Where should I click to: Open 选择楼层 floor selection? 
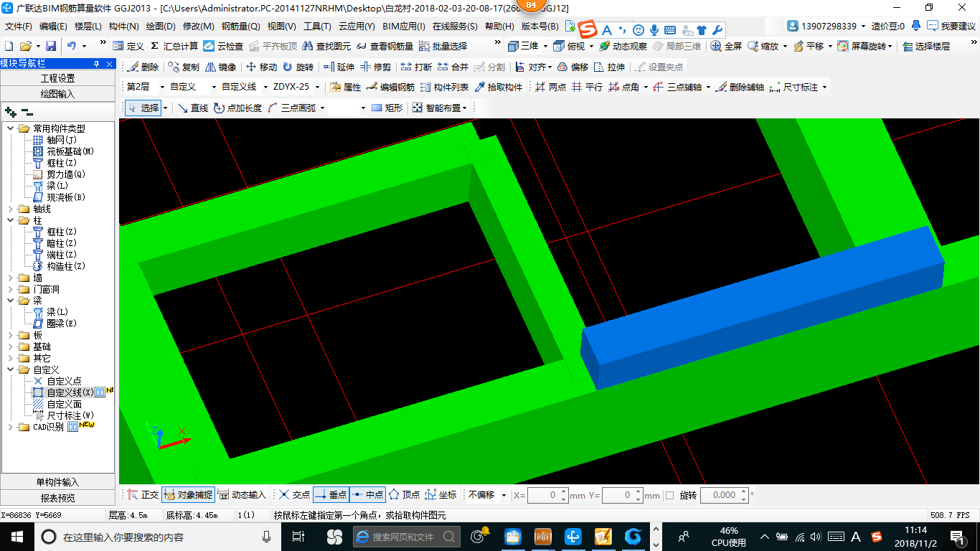[926, 46]
